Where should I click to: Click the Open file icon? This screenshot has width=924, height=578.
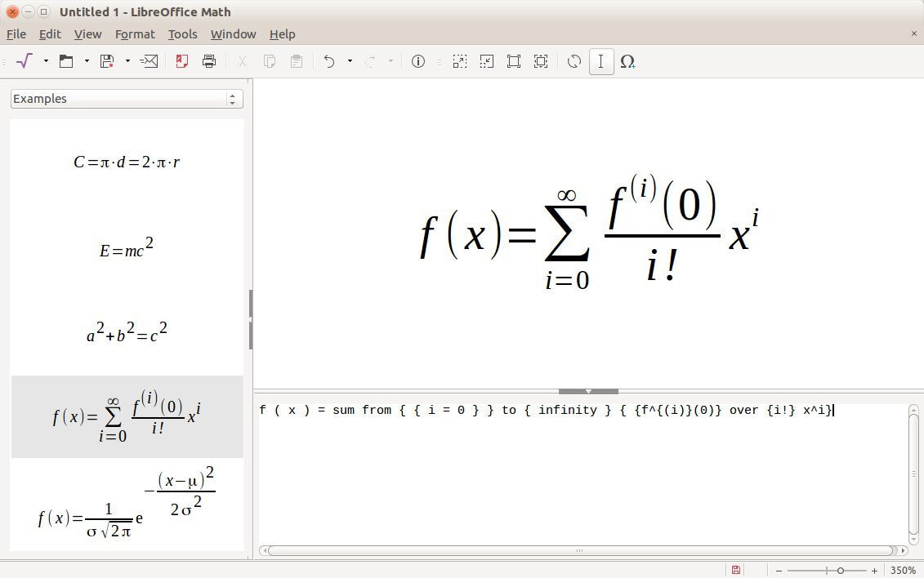tap(66, 61)
